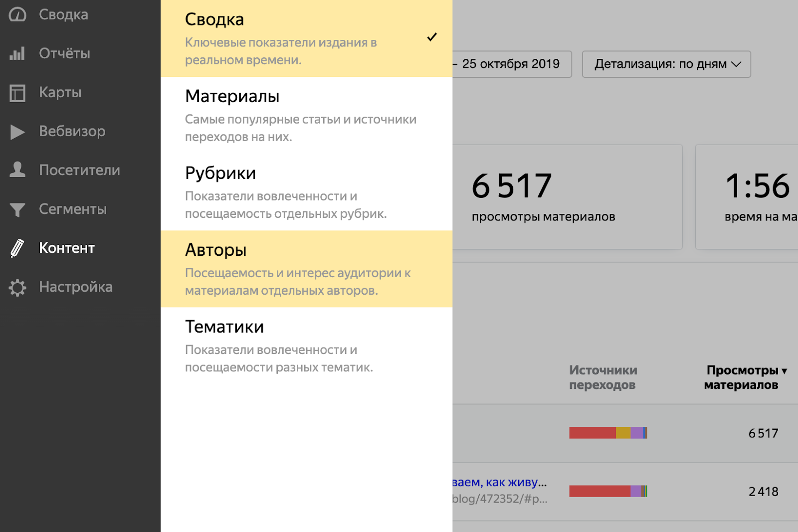Open Авторы report from the menu
798x532 pixels.
pos(215,249)
